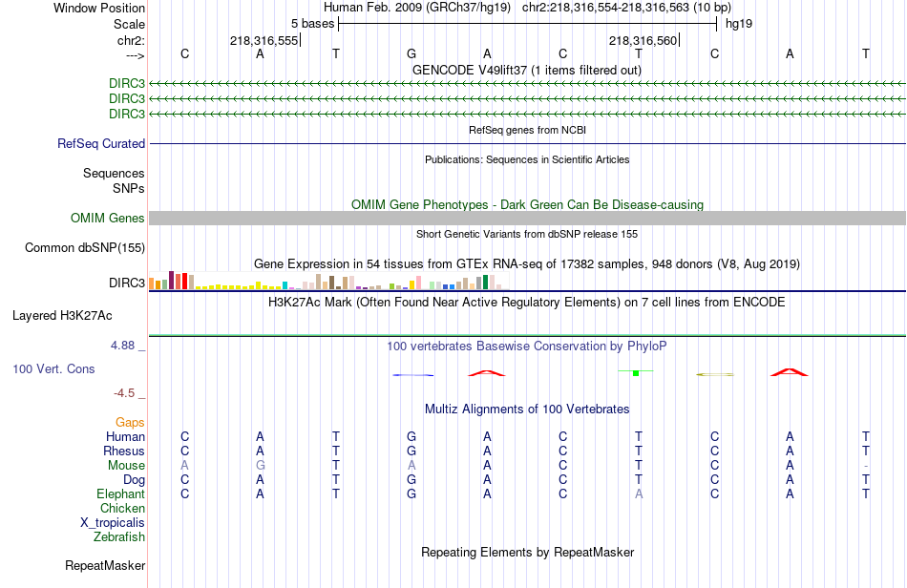Click the SNPs track label

[x=129, y=188]
